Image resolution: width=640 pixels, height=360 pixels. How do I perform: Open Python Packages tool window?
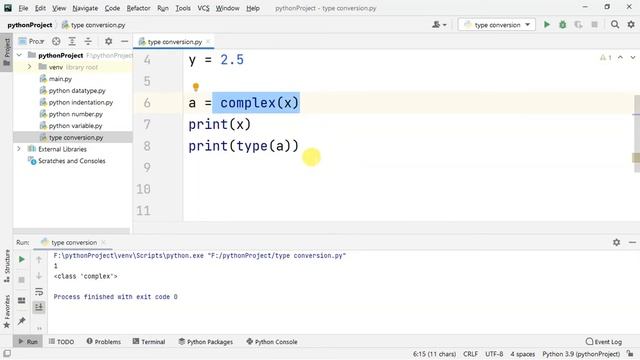pos(206,342)
